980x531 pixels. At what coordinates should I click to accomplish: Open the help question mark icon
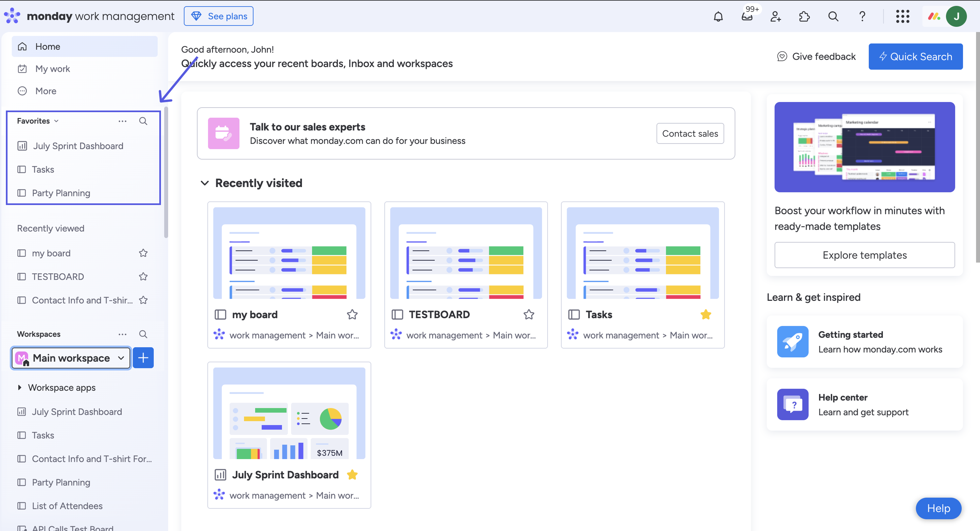coord(862,16)
